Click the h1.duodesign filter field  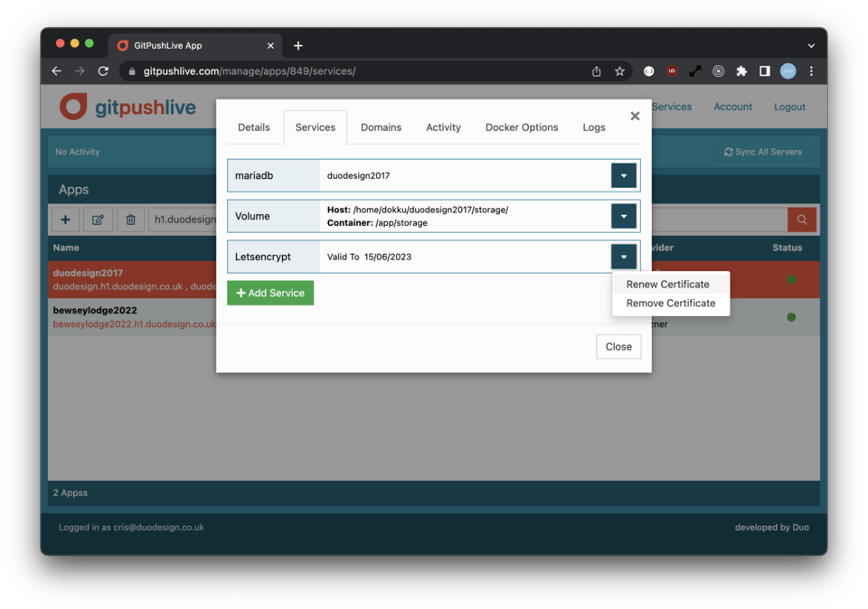click(183, 220)
